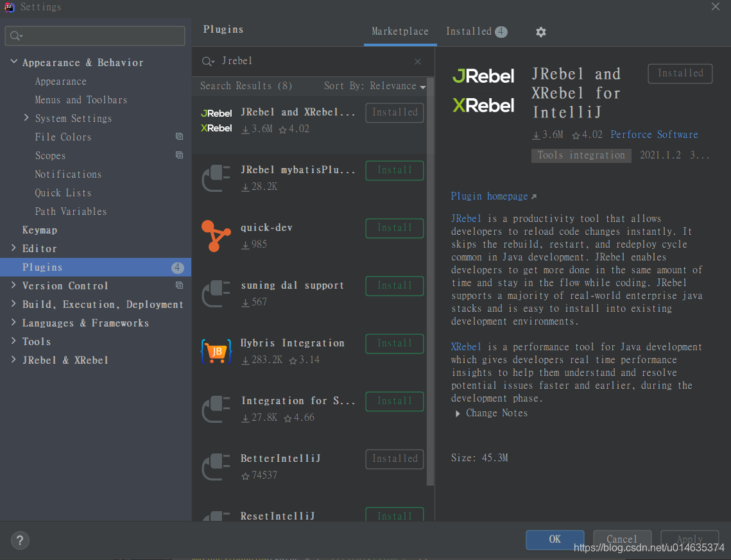
Task: Close the Settings dialog window
Action: 716,6
